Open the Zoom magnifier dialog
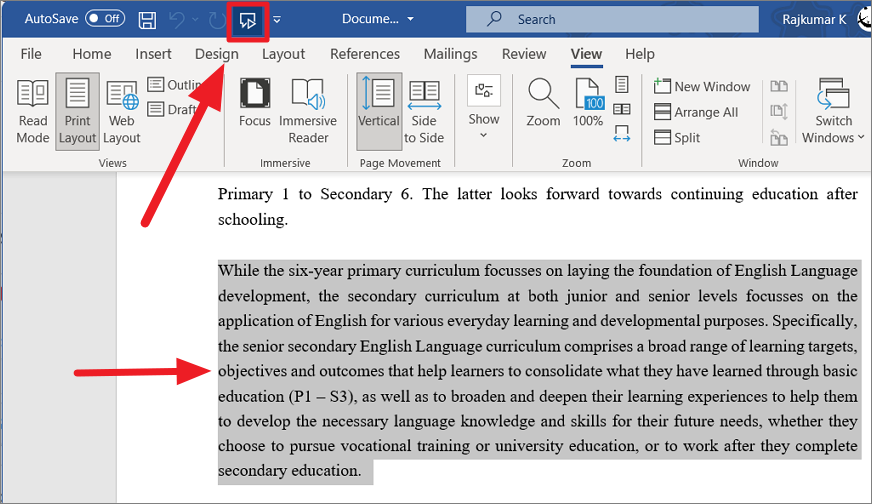Viewport: 872px width, 504px height. 543,103
